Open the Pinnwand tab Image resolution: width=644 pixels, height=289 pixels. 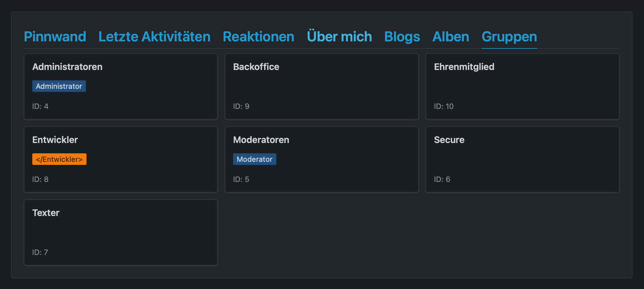tap(55, 37)
